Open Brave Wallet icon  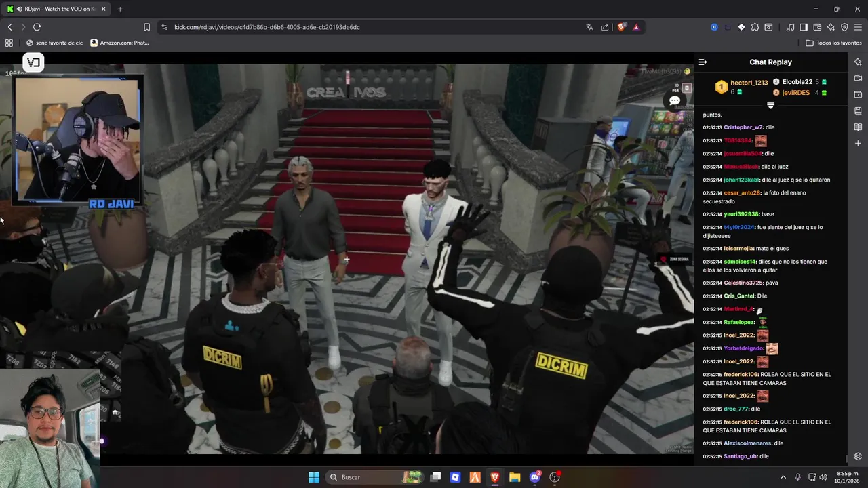coord(817,27)
